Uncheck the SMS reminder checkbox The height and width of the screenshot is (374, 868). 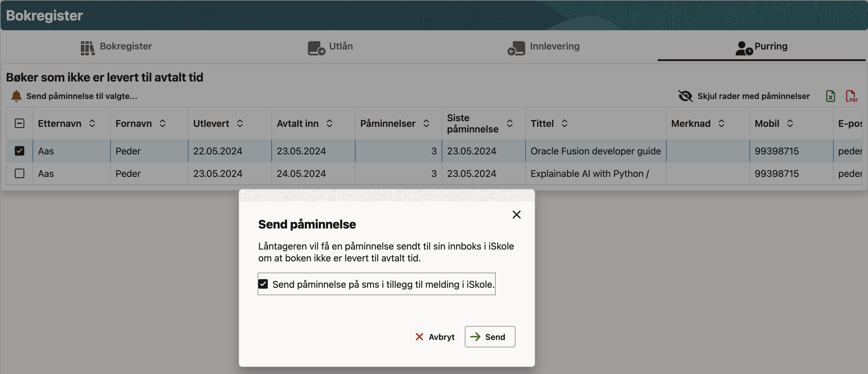[x=263, y=284]
